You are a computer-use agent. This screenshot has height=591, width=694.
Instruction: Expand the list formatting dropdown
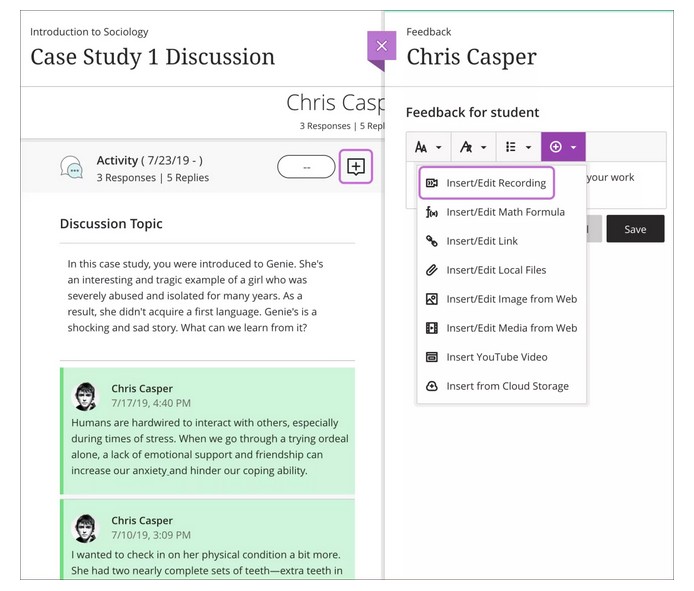click(x=518, y=147)
